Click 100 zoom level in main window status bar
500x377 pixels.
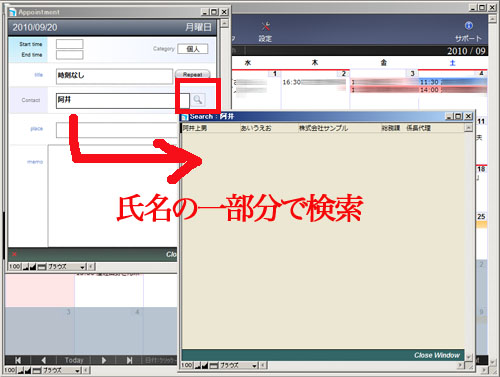[x=10, y=370]
